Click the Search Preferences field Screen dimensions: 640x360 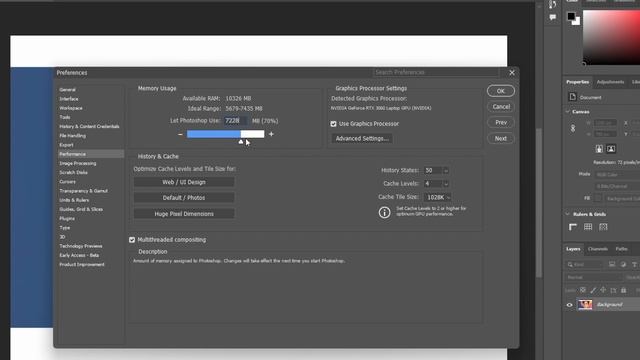436,72
